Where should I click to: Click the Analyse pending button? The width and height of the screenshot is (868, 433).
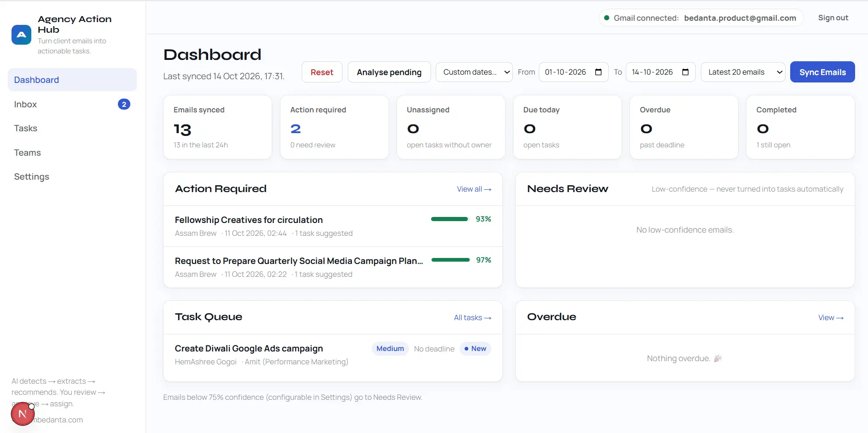coord(389,72)
